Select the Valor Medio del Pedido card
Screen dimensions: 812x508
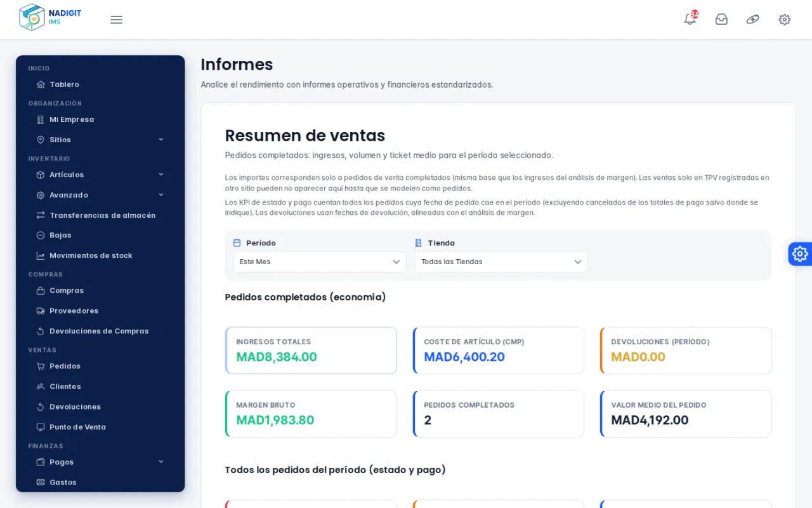pyautogui.click(x=686, y=413)
